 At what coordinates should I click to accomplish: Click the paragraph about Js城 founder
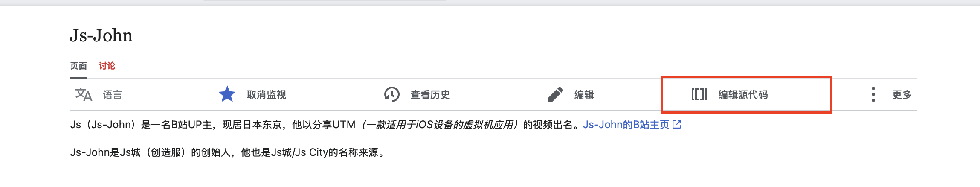(229, 152)
